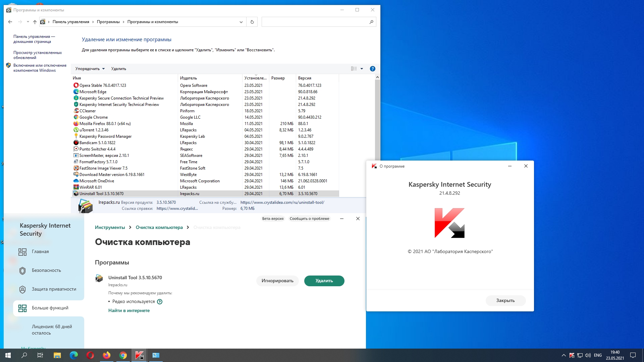Screen dimensions: 644x362
Task: Click the CCleaner icon in programs list
Action: coord(76,111)
